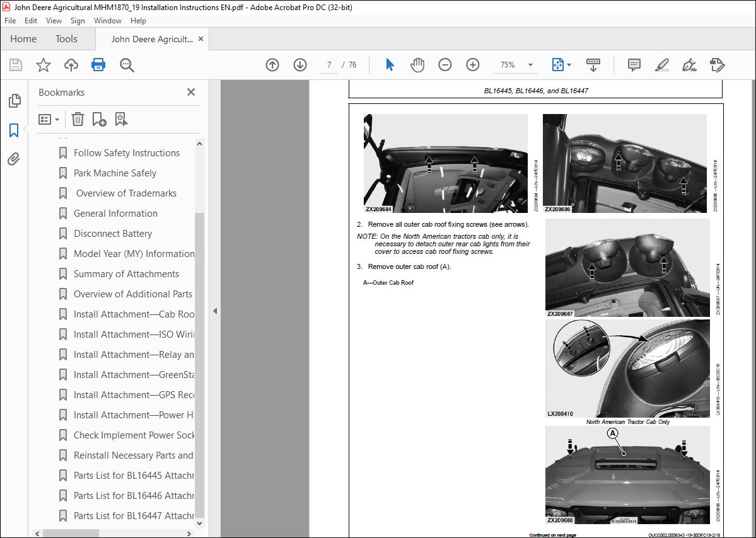The height and width of the screenshot is (538, 756).
Task: Toggle the Attachments paperclip panel
Action: [14, 159]
